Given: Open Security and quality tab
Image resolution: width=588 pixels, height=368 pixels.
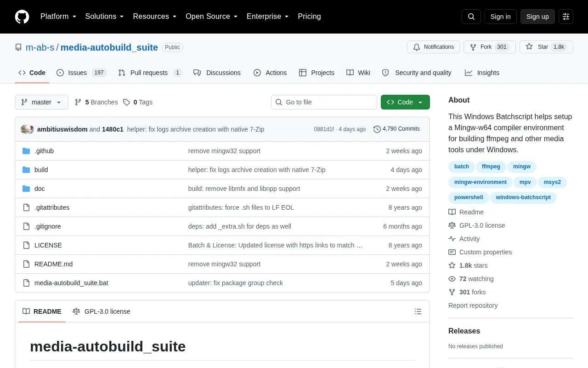Looking at the screenshot, I should coord(417,73).
